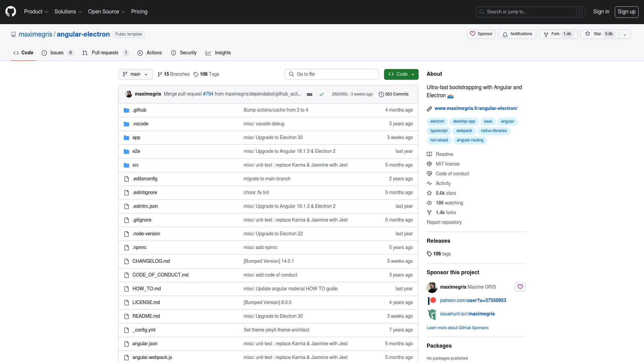Click the repository template icon beside maximegris
644x362 pixels.
[13, 34]
